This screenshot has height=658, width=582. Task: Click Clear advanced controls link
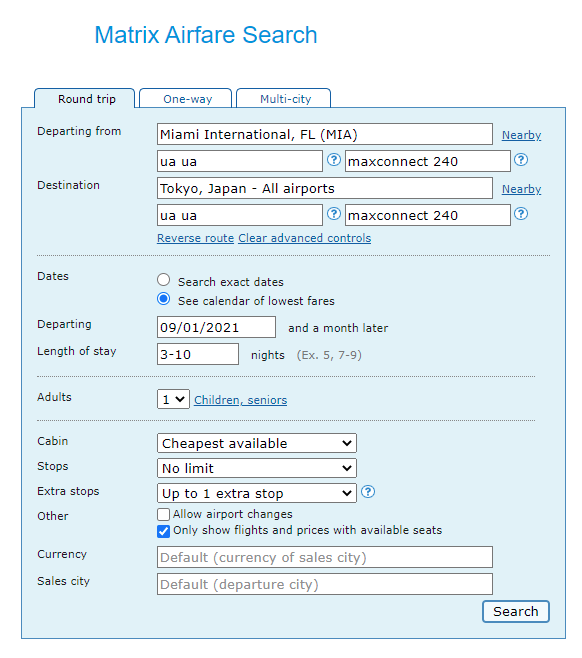point(305,238)
